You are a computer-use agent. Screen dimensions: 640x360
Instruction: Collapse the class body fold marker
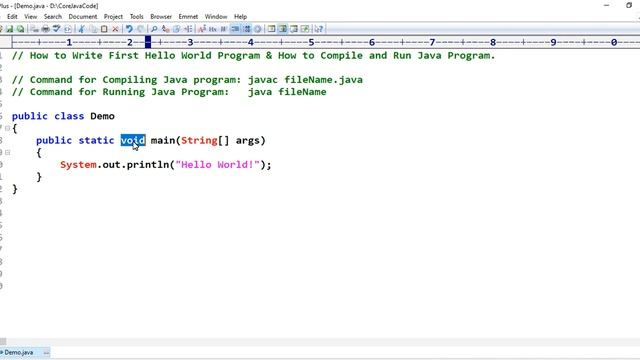pos(7,128)
